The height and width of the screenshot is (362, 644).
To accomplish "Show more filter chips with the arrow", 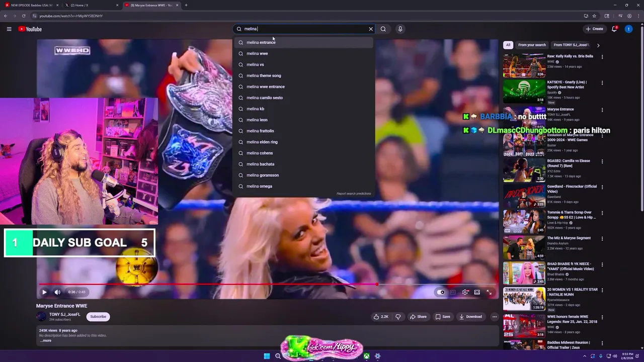I will click(598, 45).
